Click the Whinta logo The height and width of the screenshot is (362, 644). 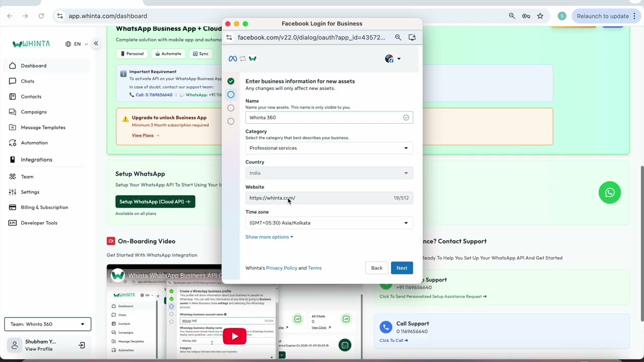point(31,44)
